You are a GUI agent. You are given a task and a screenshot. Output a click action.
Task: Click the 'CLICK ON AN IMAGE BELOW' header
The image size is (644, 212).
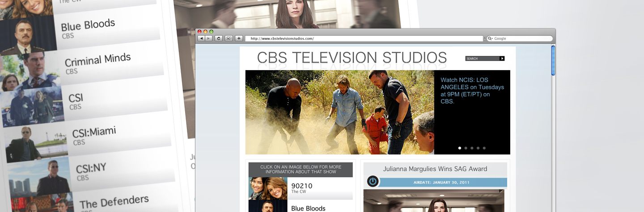coord(301,170)
